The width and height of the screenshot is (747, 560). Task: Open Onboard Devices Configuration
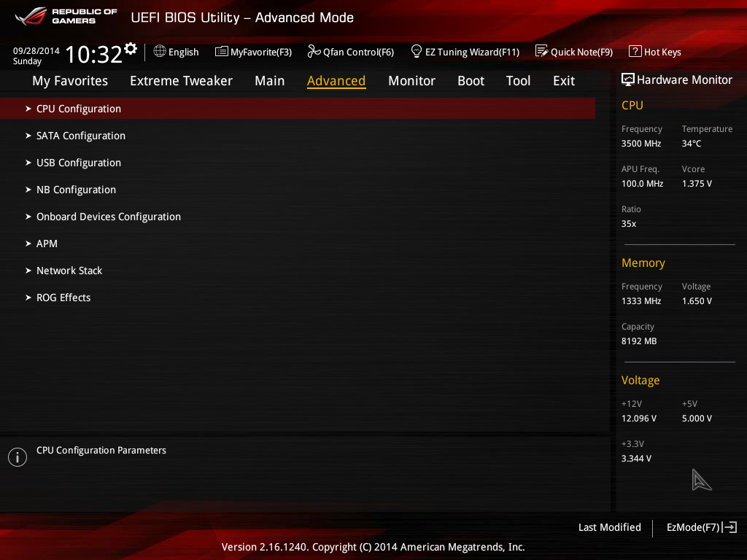click(298, 217)
